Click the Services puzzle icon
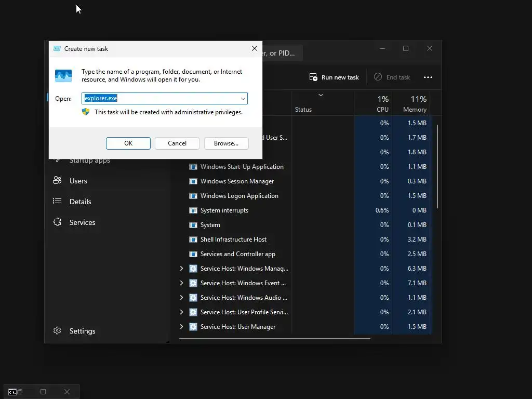Viewport: 532px width, 399px height. 57,222
